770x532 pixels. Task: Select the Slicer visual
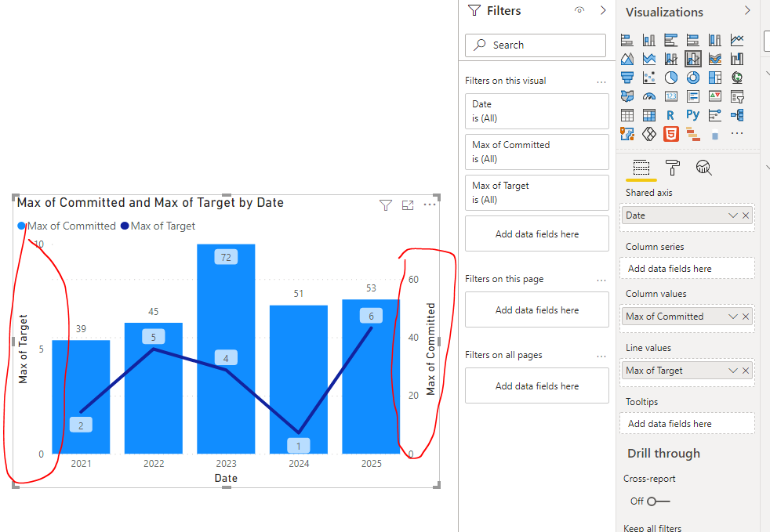tap(737, 96)
